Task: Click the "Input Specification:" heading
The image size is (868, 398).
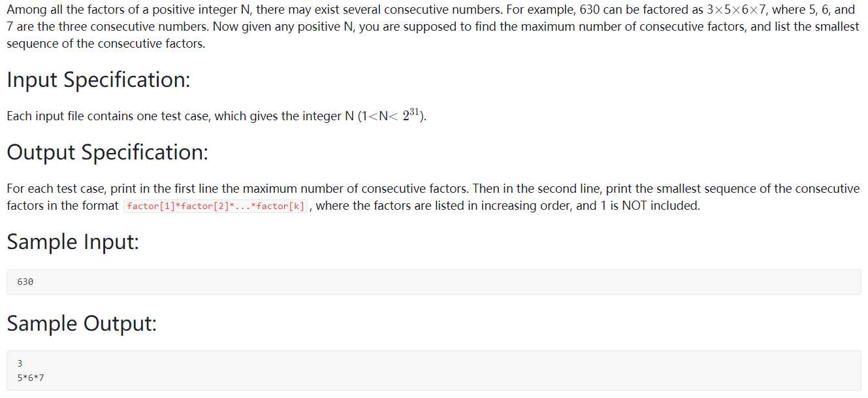Action: 99,80
